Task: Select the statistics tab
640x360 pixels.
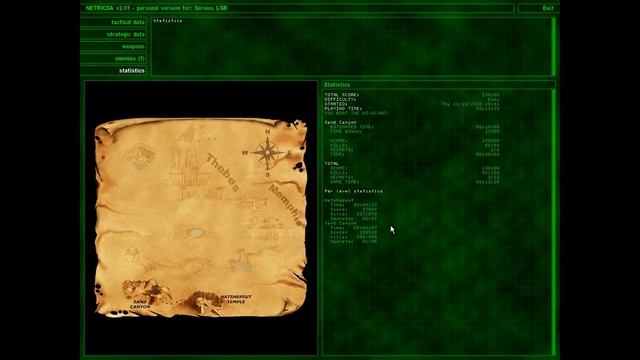Action: coord(113,71)
